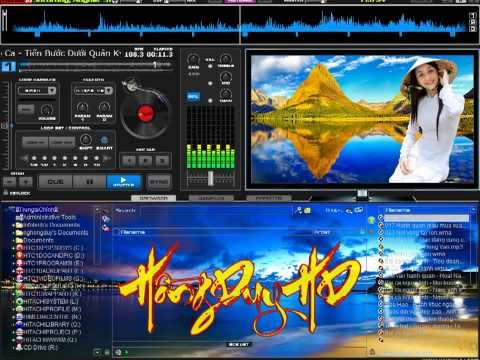Toggle the Mid kill dot
The image size is (480, 360).
[x=210, y=83]
